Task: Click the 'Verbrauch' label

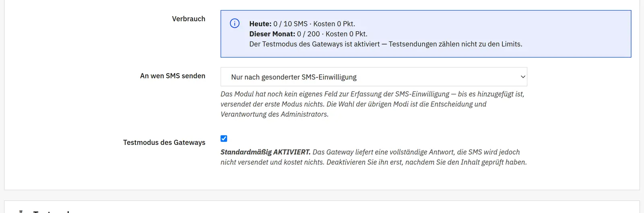Action: pos(189,19)
